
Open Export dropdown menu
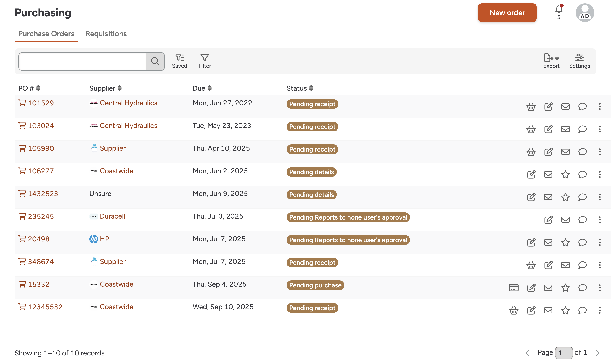pyautogui.click(x=551, y=61)
